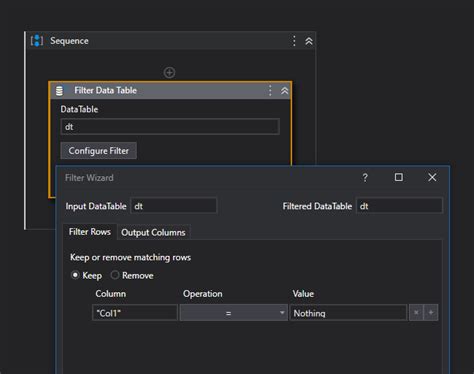
Task: Add activity using the plus circle
Action: (169, 72)
